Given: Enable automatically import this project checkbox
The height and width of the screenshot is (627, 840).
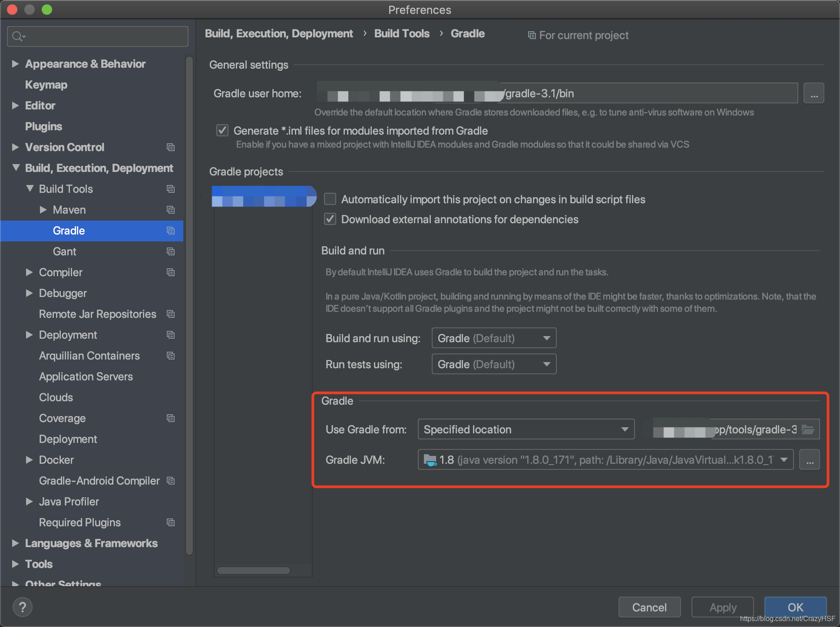Looking at the screenshot, I should 330,199.
